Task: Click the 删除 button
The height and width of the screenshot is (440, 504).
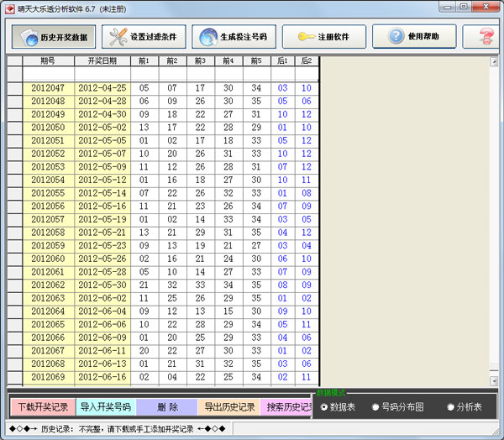Action: 167,407
